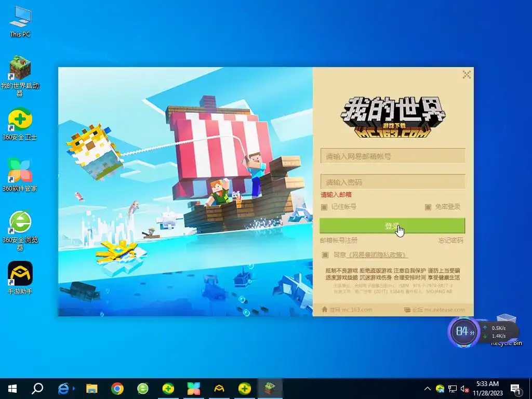The image size is (532, 399).
Task: Open 360安全卫士 desktop shortcut
Action: (x=20, y=124)
